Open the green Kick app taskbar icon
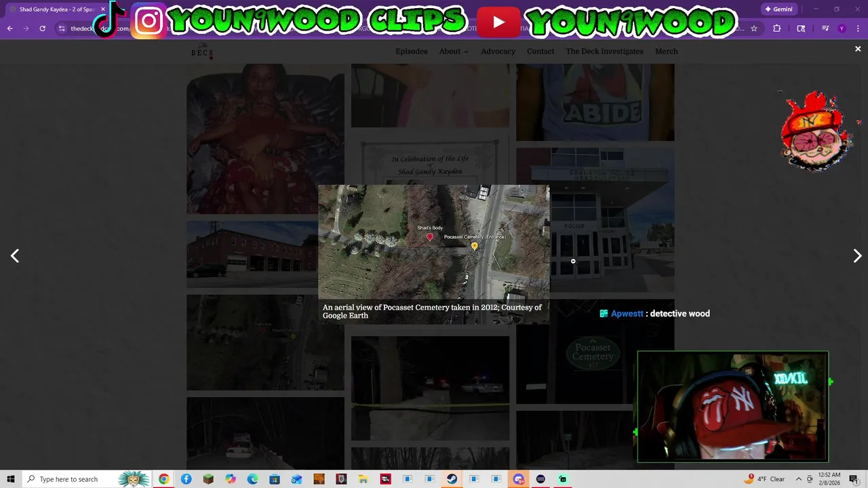Image resolution: width=868 pixels, height=488 pixels. [x=562, y=479]
